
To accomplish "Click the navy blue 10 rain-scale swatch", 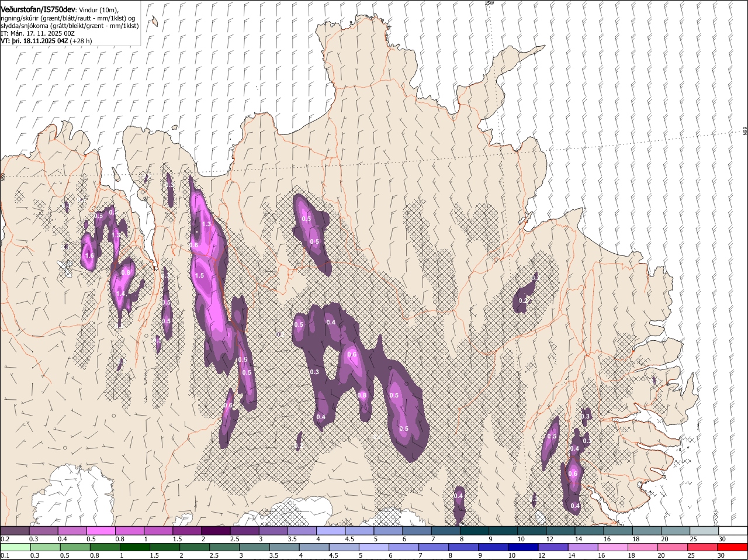I will point(524,547).
